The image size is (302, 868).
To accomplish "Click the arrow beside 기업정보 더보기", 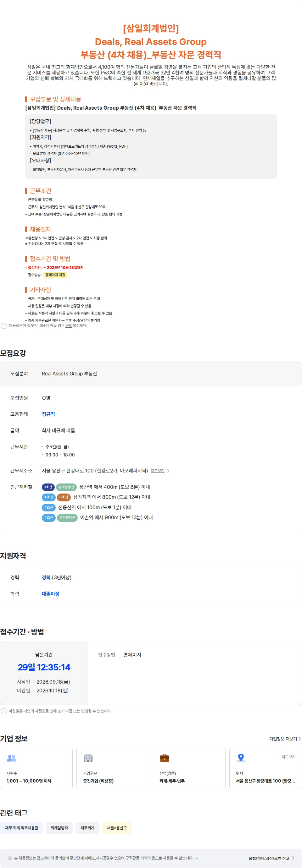I will click(299, 739).
